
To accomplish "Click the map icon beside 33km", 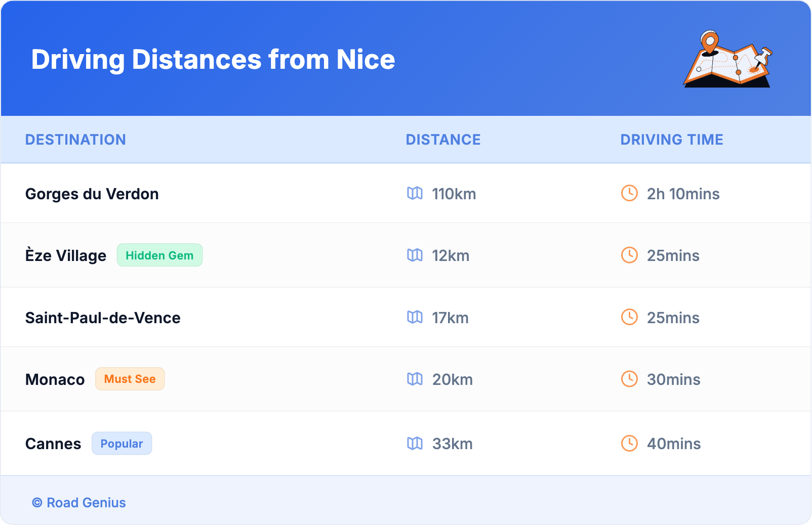I will [415, 443].
